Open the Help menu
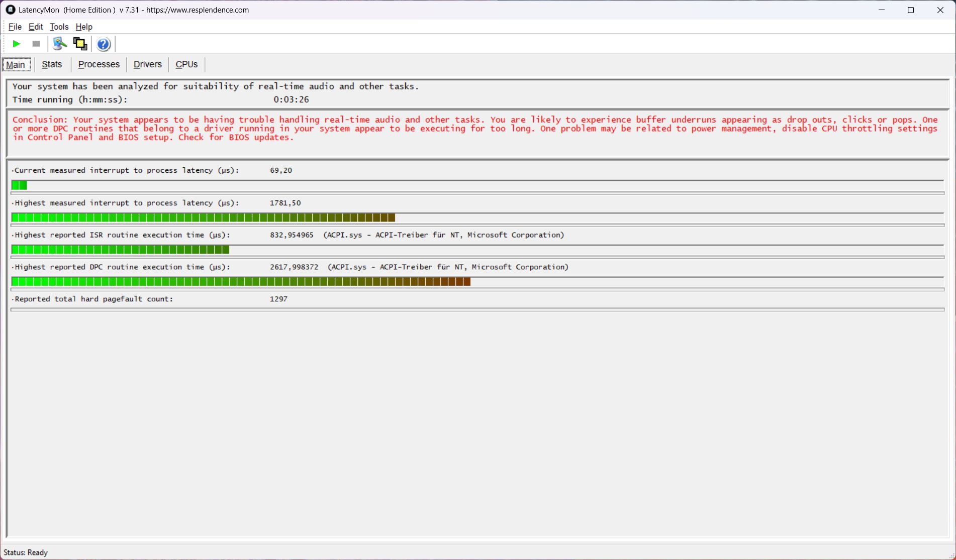956x560 pixels. click(x=84, y=27)
